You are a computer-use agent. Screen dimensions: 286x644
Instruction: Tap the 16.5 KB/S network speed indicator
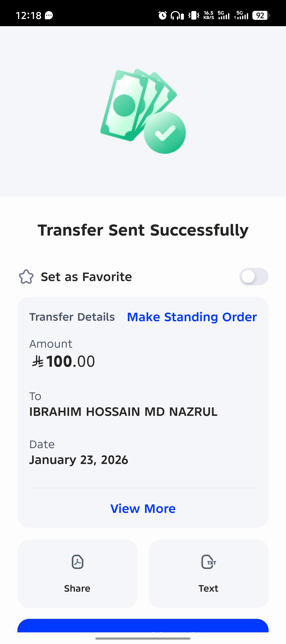click(209, 15)
